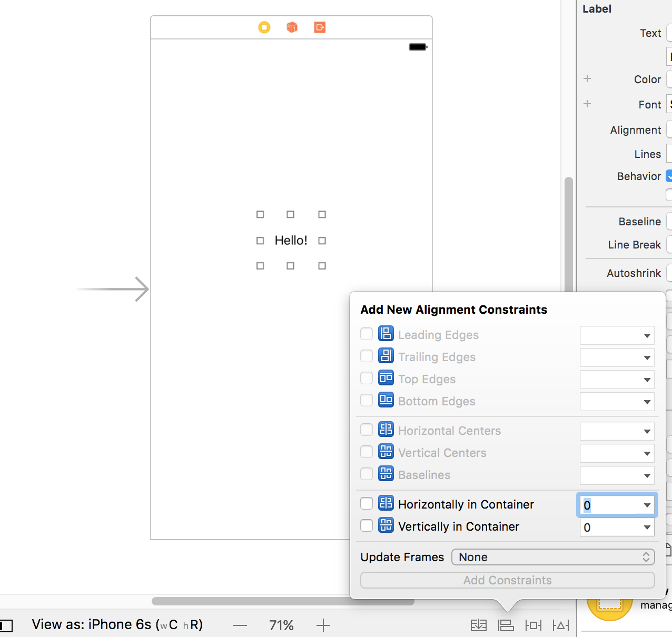The height and width of the screenshot is (637, 672).
Task: Click the top-right resize handle of label
Action: click(x=322, y=214)
